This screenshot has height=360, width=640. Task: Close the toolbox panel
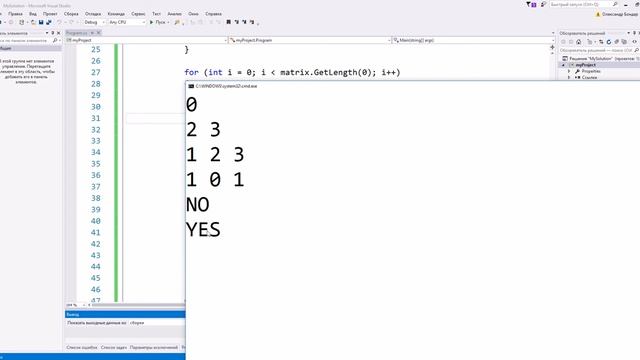coord(58,33)
